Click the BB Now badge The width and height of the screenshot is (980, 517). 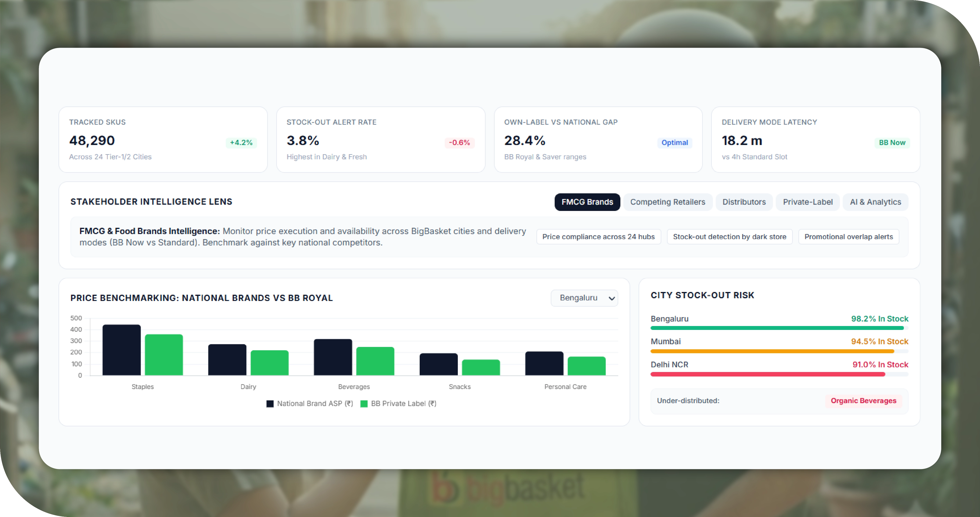point(892,143)
